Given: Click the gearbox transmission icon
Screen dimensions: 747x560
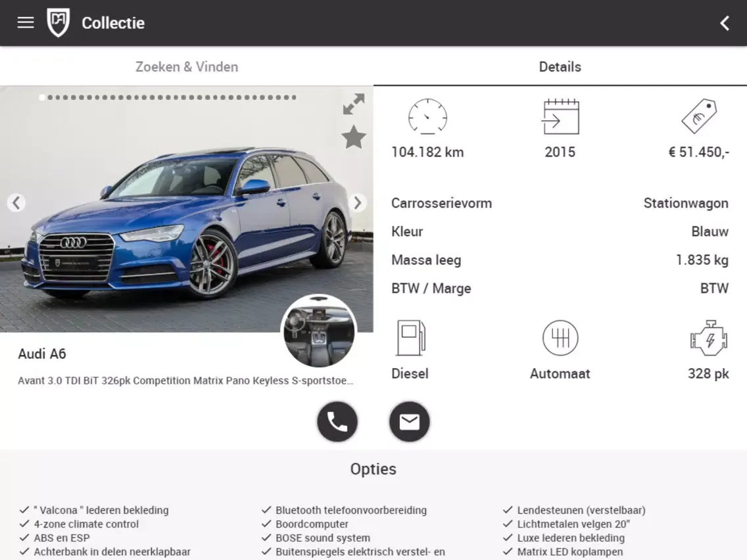Looking at the screenshot, I should (x=560, y=338).
